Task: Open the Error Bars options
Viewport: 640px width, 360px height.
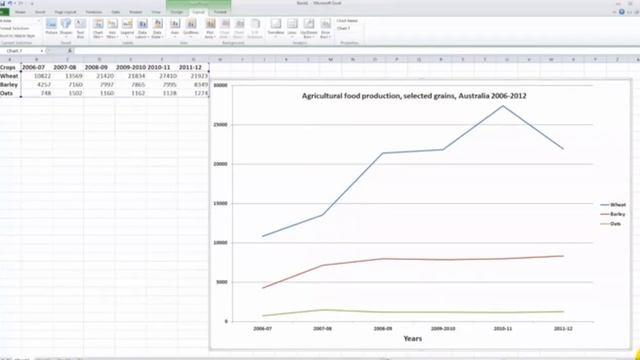Action: 325,28
